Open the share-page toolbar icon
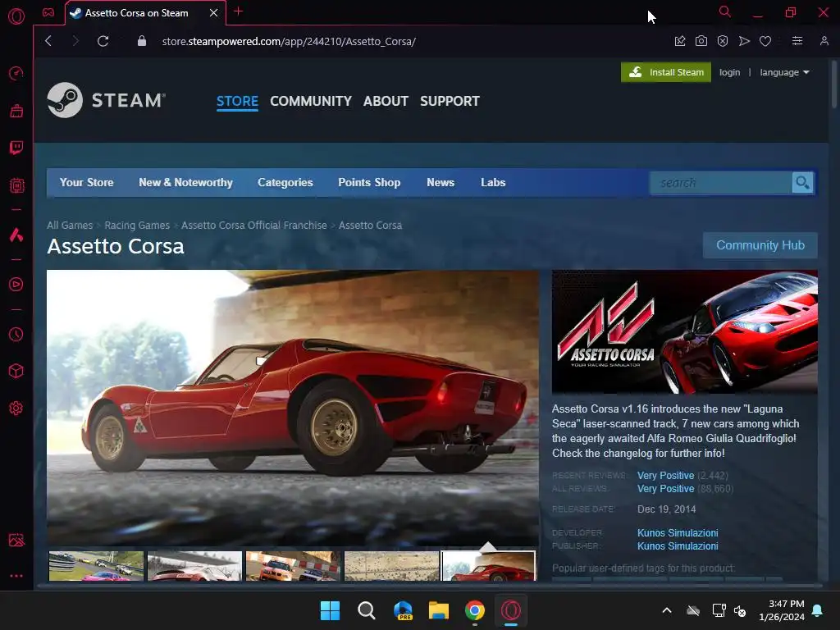The width and height of the screenshot is (840, 630). 680,41
